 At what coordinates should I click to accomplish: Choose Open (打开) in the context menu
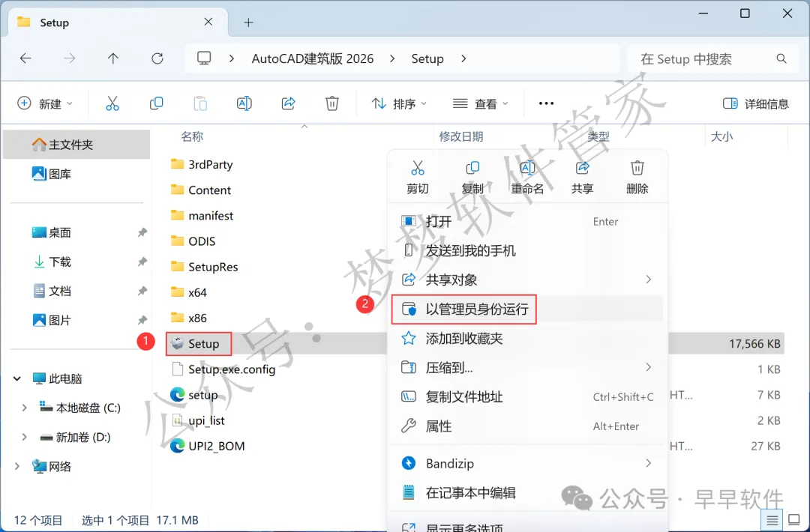(527, 221)
